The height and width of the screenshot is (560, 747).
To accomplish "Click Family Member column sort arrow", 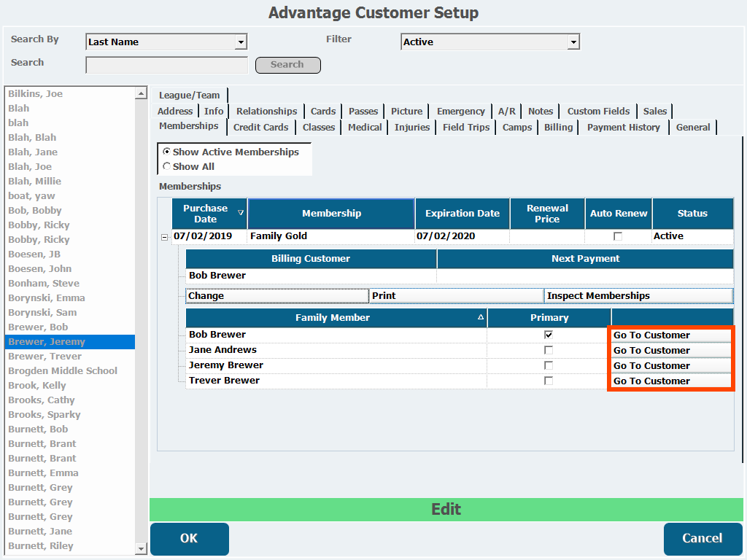I will [480, 318].
